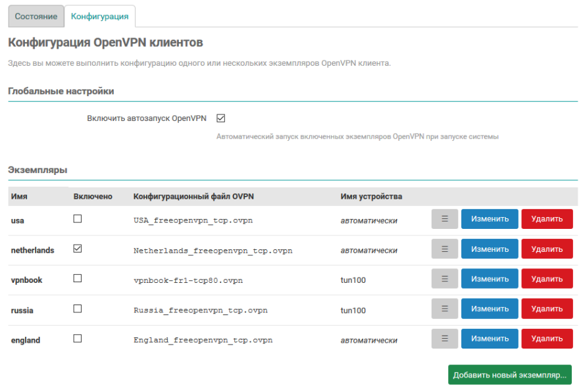The image size is (581, 392).
Task: Click Изменить for the netherlands instance
Action: click(x=490, y=249)
